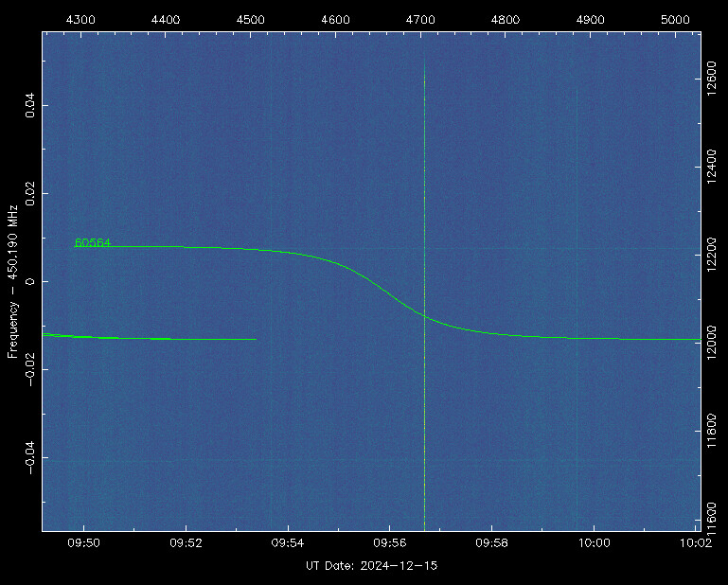
Task: Click the time label 09:56
Action: point(389,543)
